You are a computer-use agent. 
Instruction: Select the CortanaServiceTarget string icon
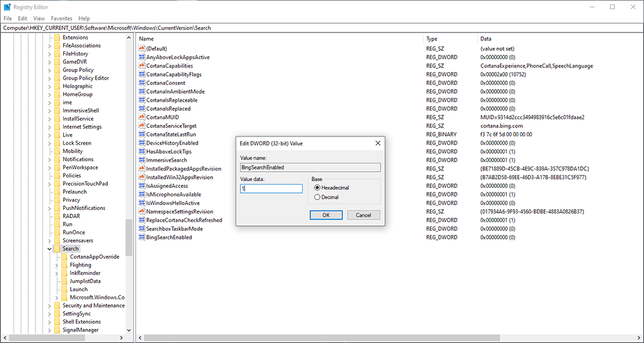tap(142, 126)
